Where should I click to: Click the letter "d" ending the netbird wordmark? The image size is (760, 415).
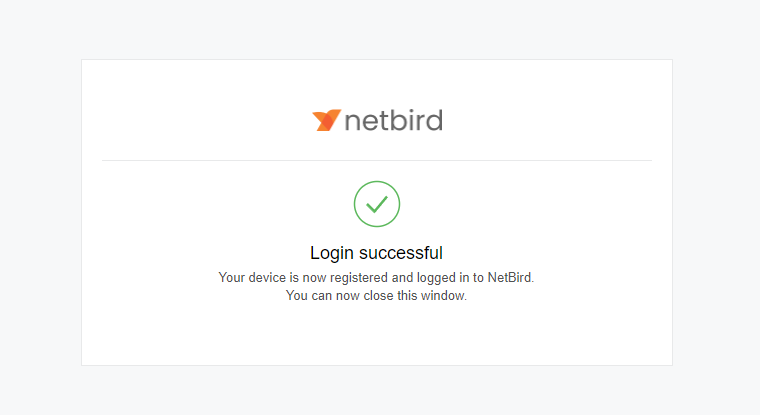(x=434, y=121)
